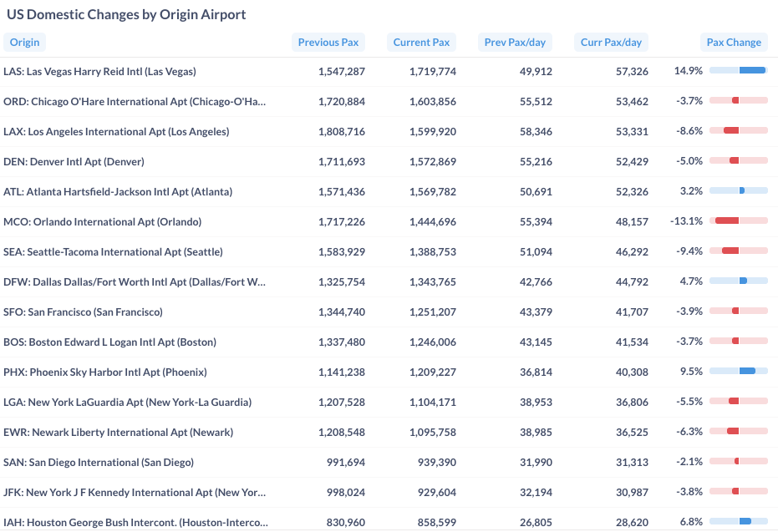Click SFO San Francisco previous pax 1,344,740
Viewport: 778px width, 532px height.
[341, 312]
